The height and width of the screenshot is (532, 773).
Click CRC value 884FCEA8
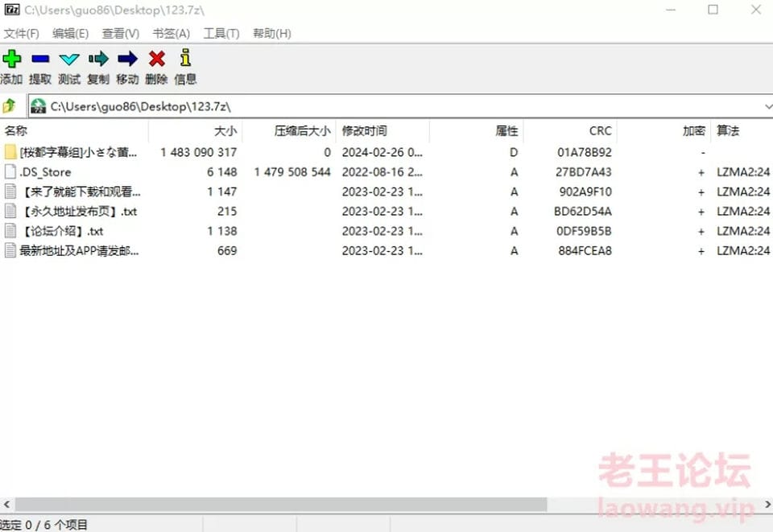(x=585, y=251)
